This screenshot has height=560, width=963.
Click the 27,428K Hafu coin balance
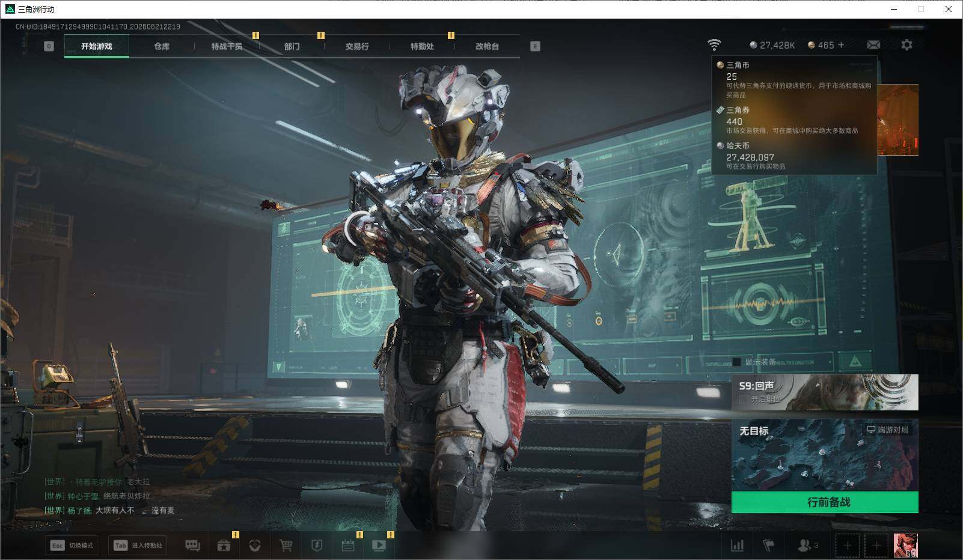(x=772, y=45)
